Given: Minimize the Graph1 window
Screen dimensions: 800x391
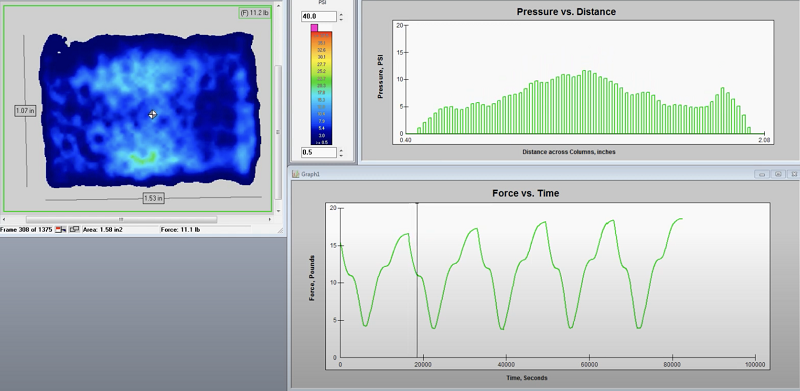Looking at the screenshot, I should (x=762, y=174).
